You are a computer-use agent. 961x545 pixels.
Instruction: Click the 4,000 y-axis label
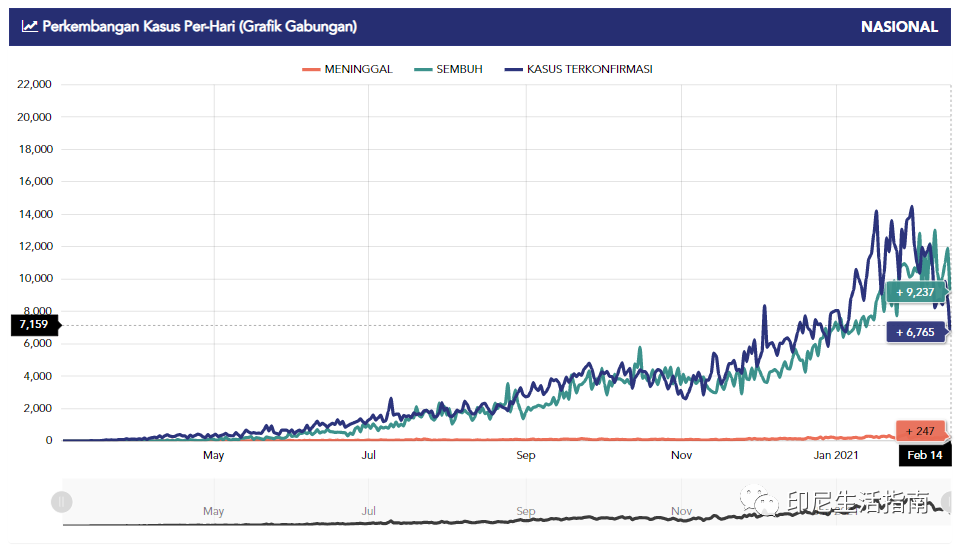37,376
